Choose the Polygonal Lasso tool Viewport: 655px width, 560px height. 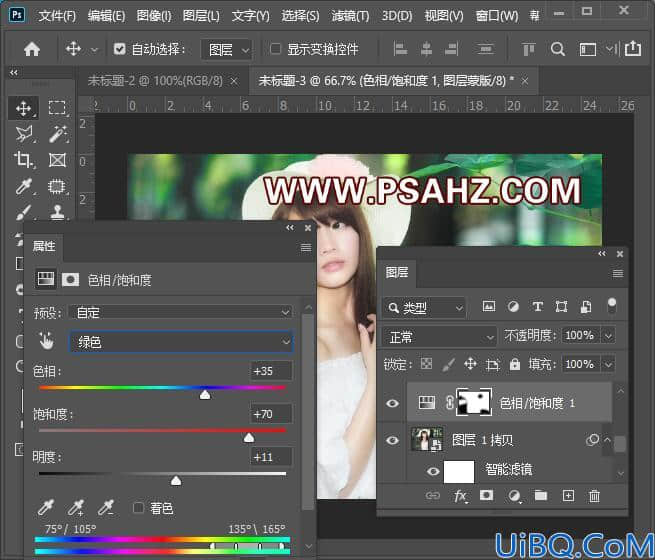[x=24, y=134]
